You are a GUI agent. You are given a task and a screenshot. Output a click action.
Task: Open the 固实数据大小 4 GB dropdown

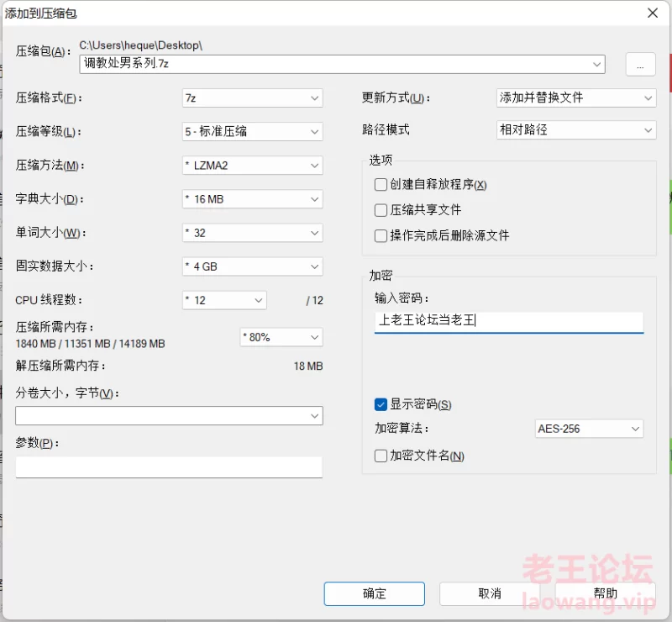tap(252, 266)
